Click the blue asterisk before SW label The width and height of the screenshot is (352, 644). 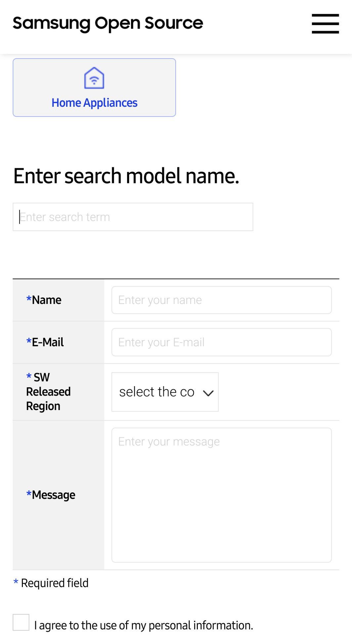click(29, 376)
